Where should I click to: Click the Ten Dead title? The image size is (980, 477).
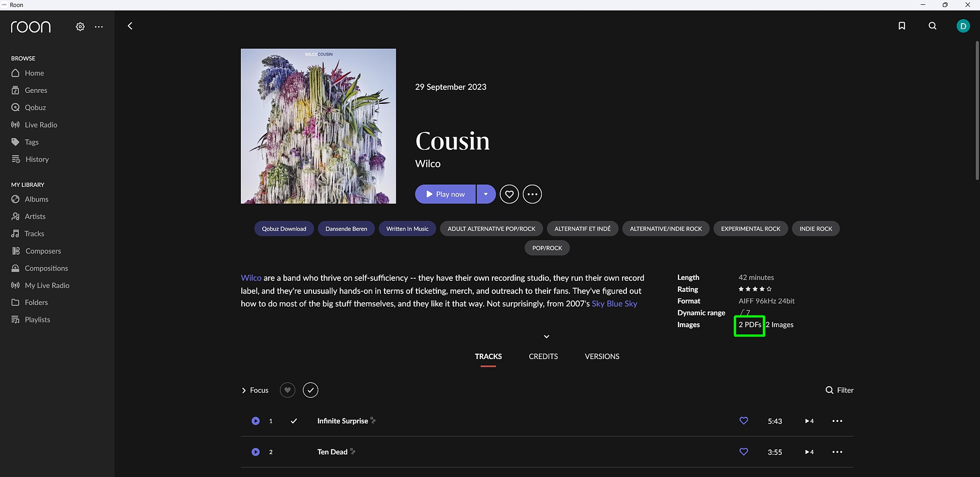point(332,452)
